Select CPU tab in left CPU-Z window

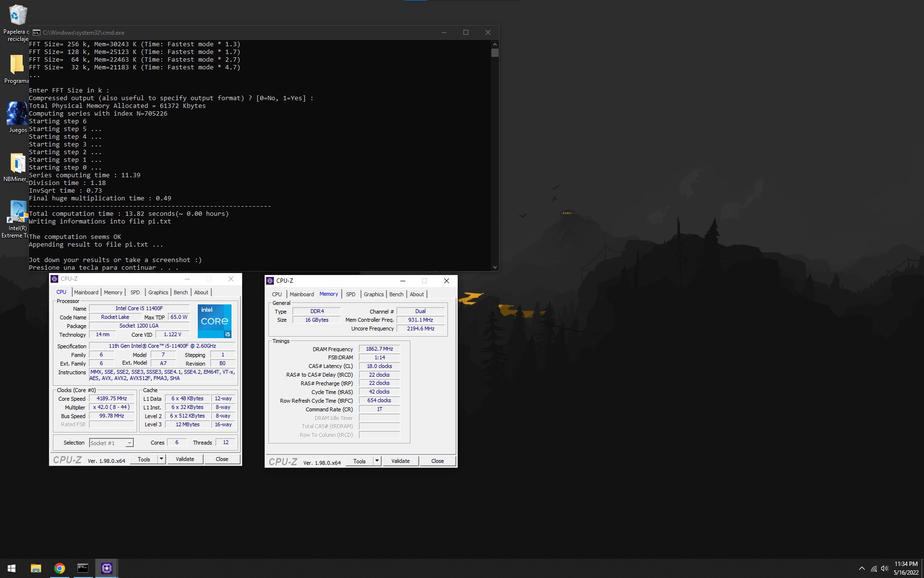point(62,292)
